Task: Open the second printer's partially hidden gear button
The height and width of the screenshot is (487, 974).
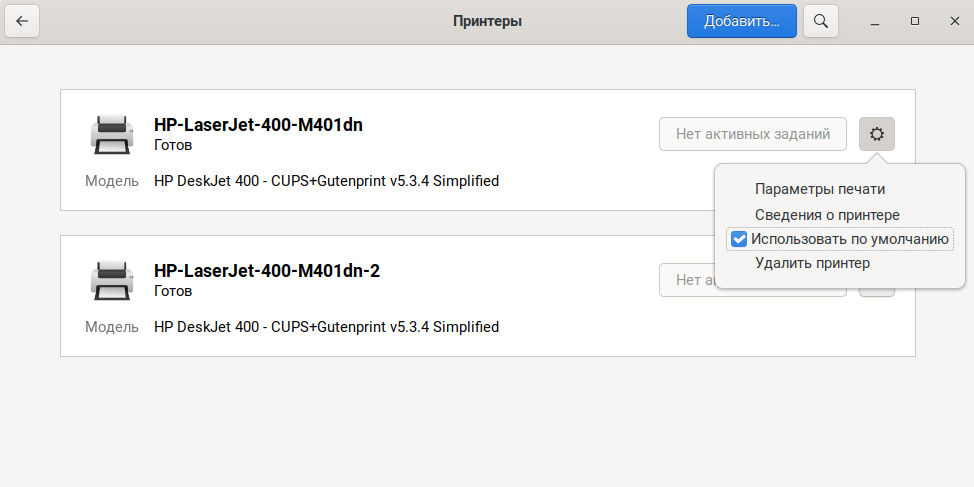Action: pyautogui.click(x=877, y=291)
